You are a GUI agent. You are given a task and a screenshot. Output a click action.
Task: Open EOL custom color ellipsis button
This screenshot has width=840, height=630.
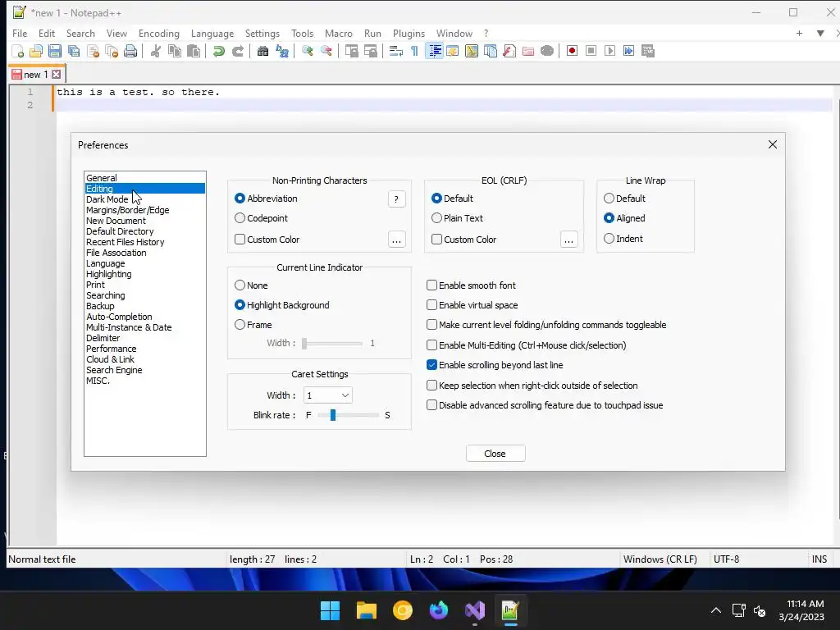click(569, 240)
